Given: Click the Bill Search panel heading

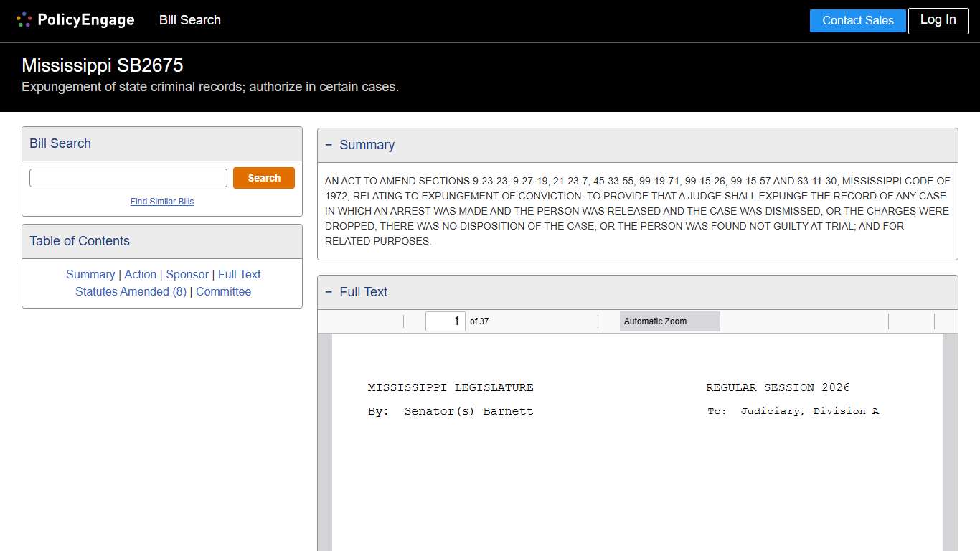Looking at the screenshot, I should [60, 143].
